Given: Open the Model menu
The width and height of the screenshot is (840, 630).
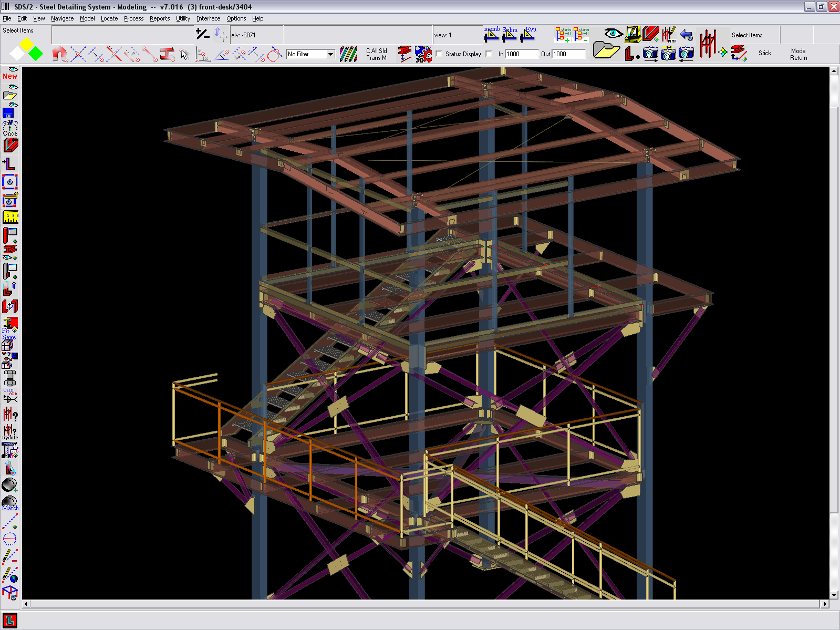Looking at the screenshot, I should pos(87,18).
